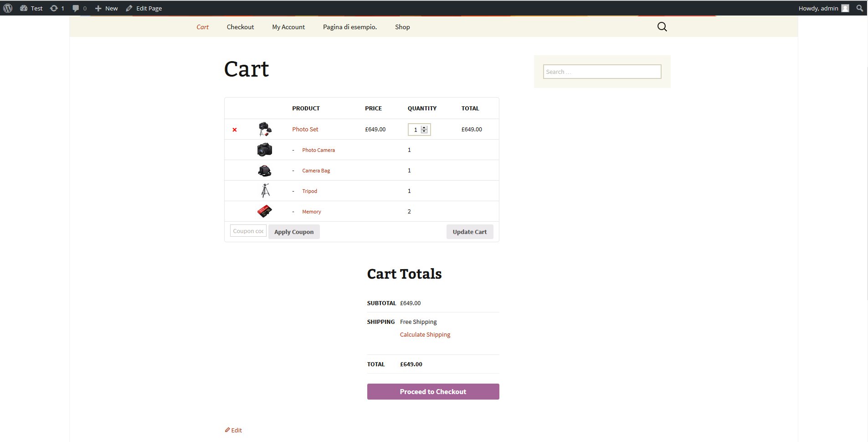The height and width of the screenshot is (442, 868).
Task: Click Apply Coupon button
Action: (x=293, y=232)
